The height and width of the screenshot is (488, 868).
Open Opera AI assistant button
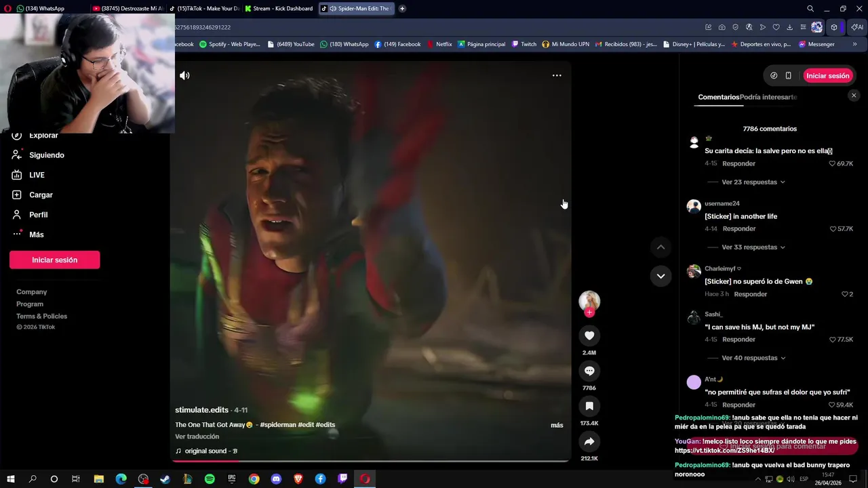(857, 27)
